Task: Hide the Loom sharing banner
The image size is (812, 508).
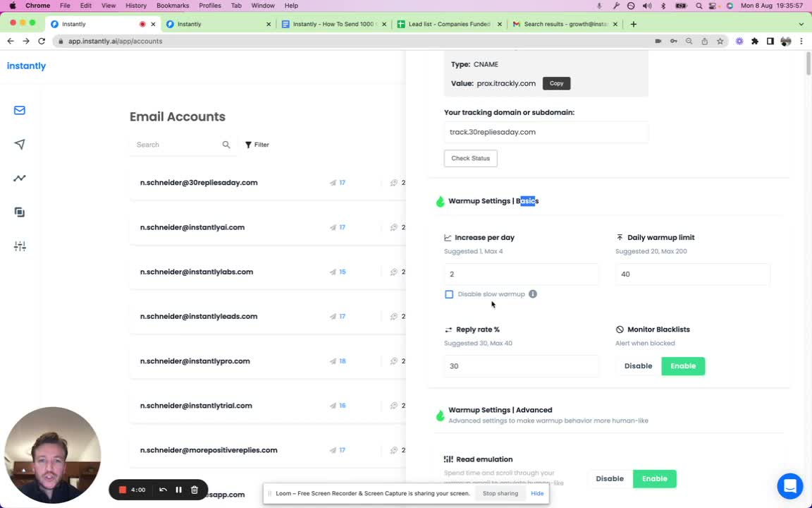Action: click(x=537, y=493)
